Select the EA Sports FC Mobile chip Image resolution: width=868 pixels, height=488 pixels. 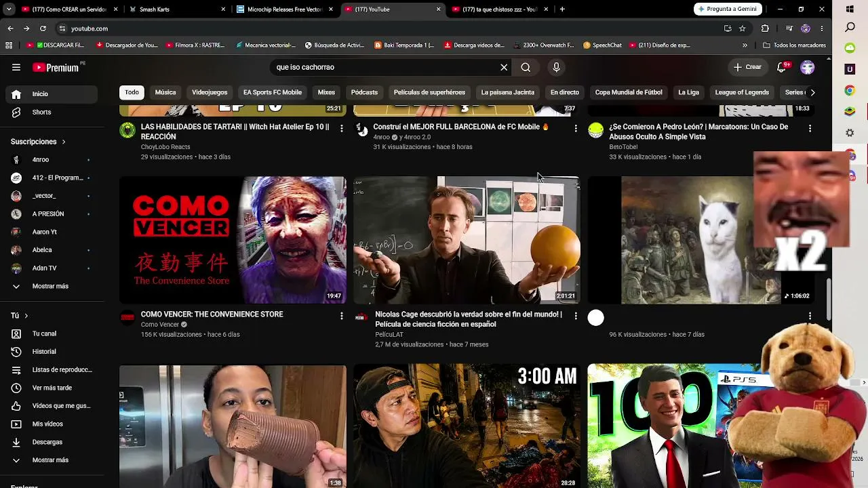(x=273, y=92)
